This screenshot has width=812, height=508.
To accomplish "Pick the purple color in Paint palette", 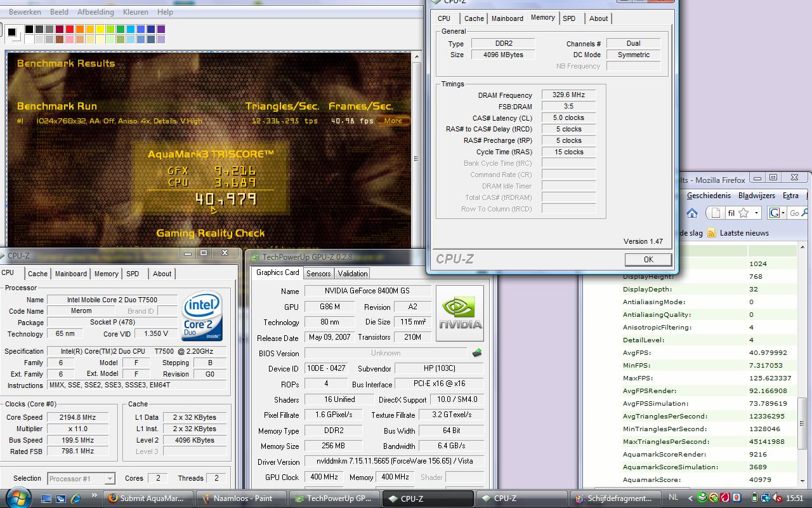I will pyautogui.click(x=161, y=29).
